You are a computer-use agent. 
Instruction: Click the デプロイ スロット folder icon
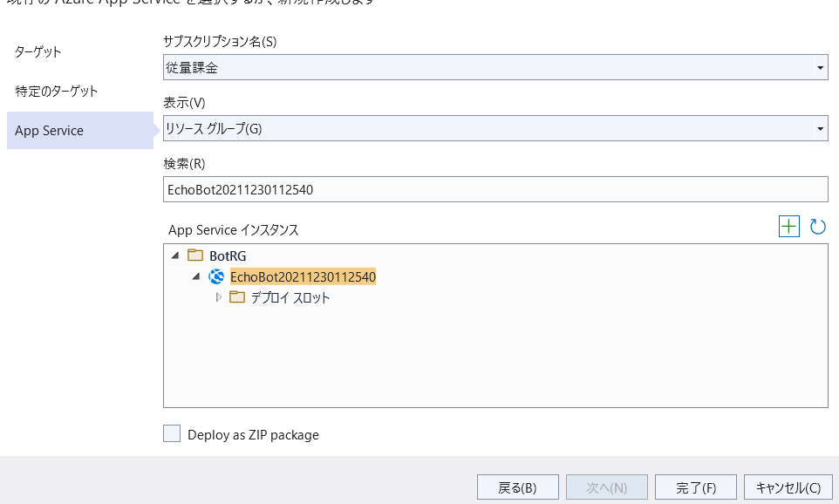(x=235, y=296)
